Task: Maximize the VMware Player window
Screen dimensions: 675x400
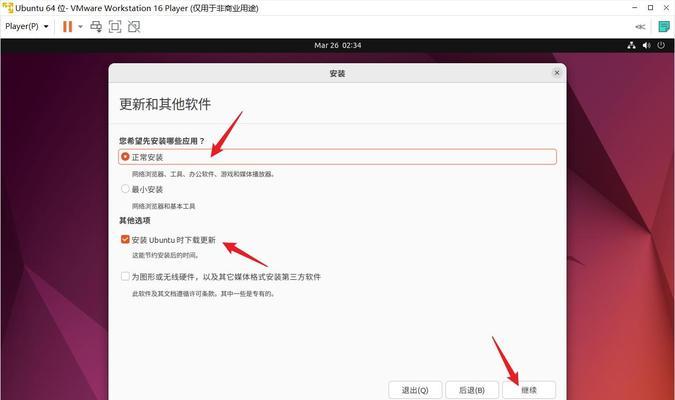Action: [x=650, y=8]
